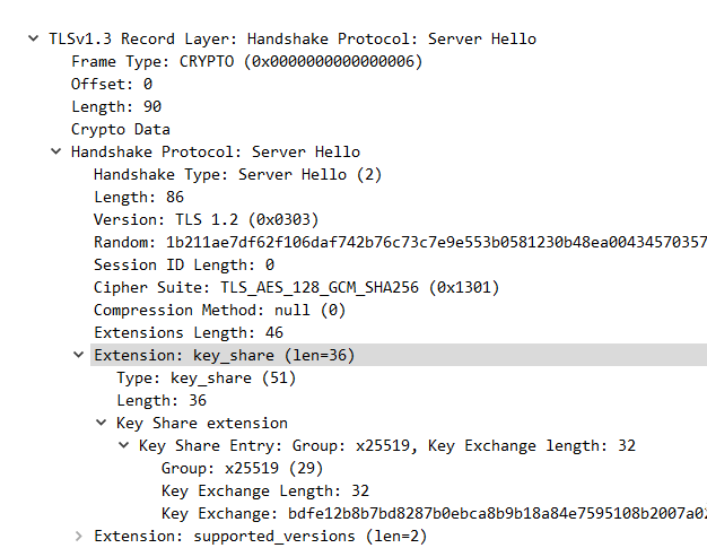This screenshot has width=707, height=558.
Task: Select the Offset: 0 row
Action: [112, 84]
